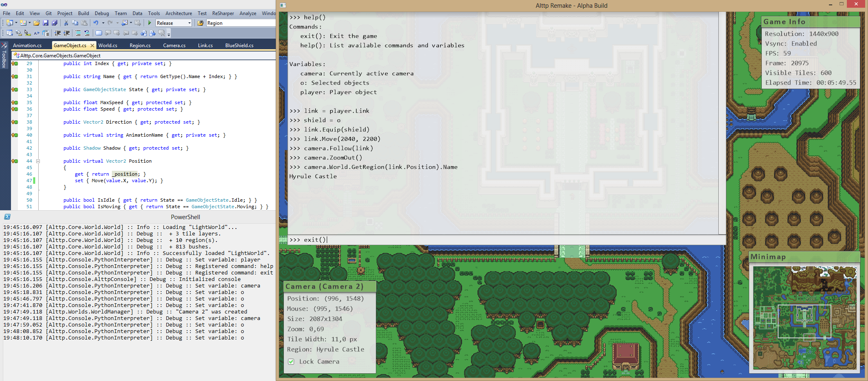The image size is (868, 381).
Task: Switch to the Animation.cs tab
Action: click(x=27, y=46)
